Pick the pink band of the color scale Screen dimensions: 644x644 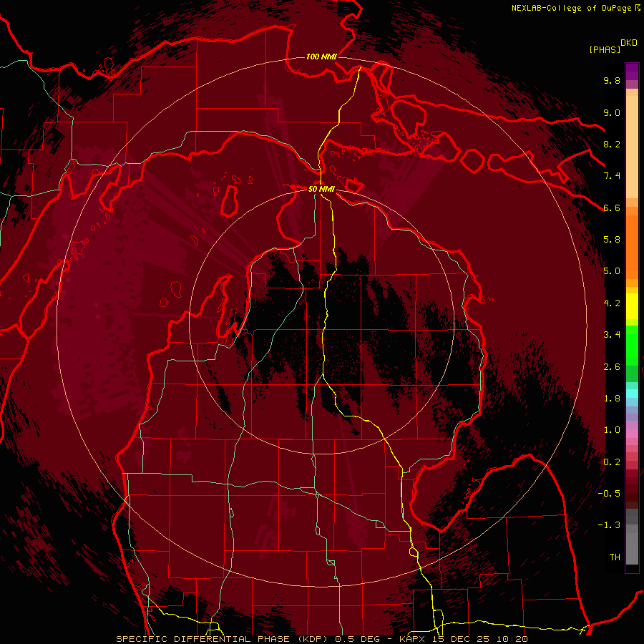[632, 434]
